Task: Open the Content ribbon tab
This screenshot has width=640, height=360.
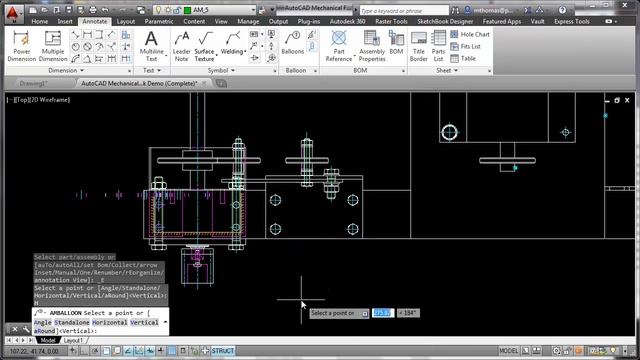Action: 194,21
